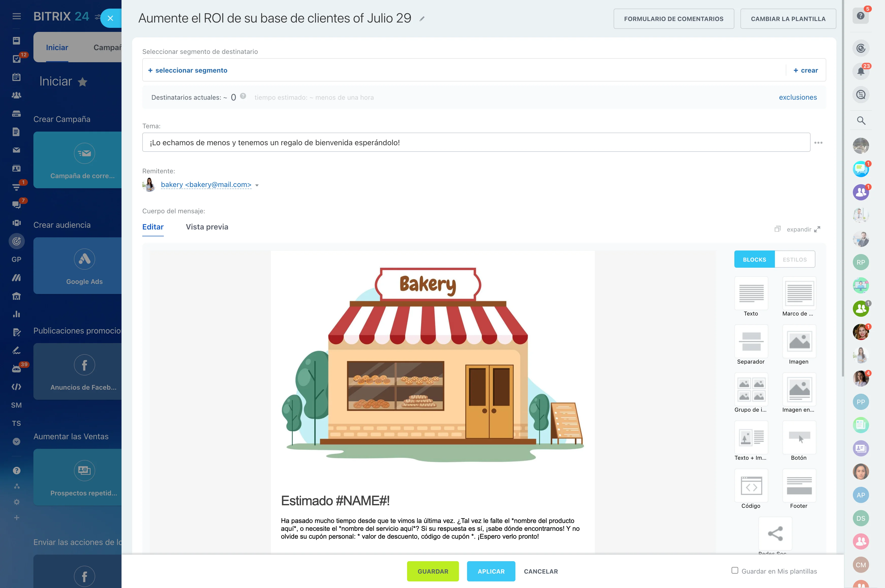This screenshot has height=588, width=885.
Task: Click the seleccionar segmento link
Action: click(188, 70)
